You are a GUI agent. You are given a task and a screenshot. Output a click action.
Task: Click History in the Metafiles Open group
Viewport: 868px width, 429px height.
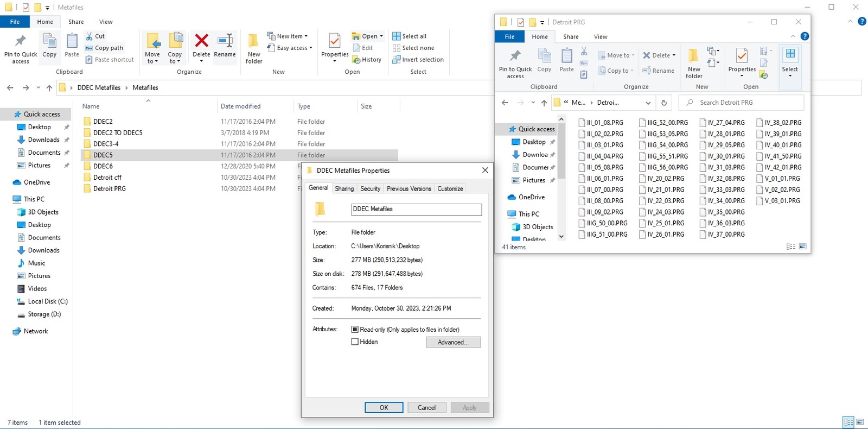[x=367, y=60]
